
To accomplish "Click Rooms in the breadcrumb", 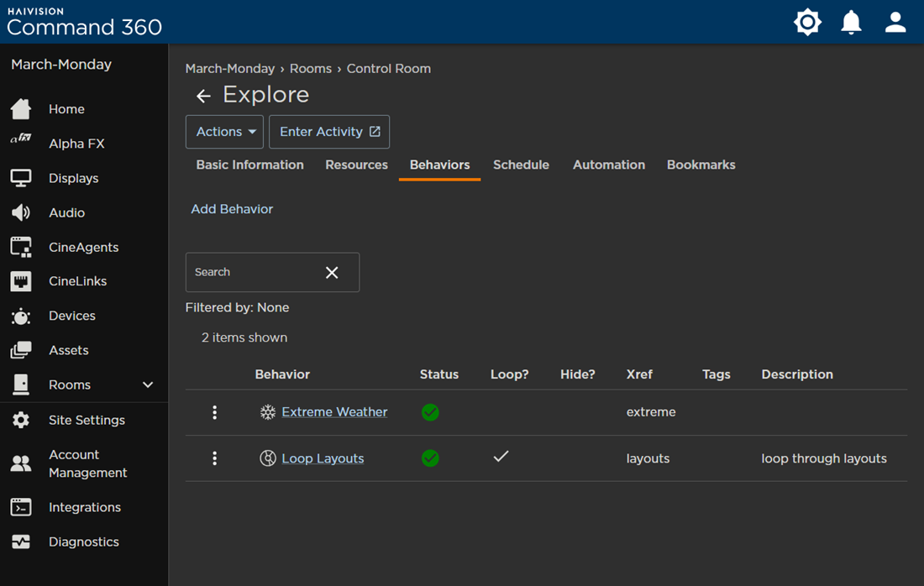I will (311, 68).
